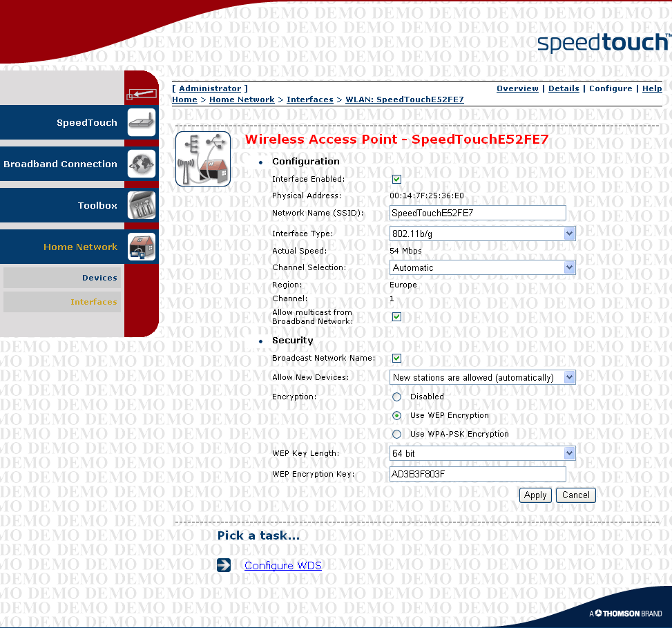
Task: Open the Allow New Devices dropdown
Action: [x=482, y=377]
